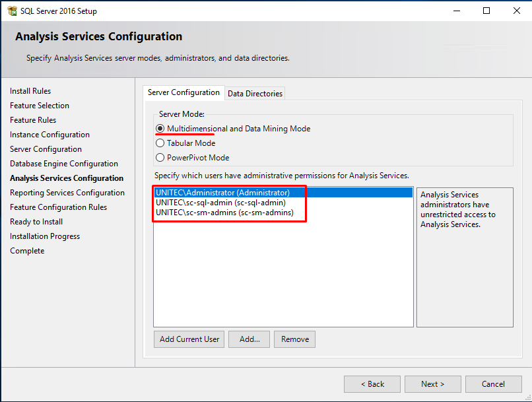This screenshot has height=402, width=532.
Task: Click Database Engine Configuration in the setup steps
Action: coord(64,164)
